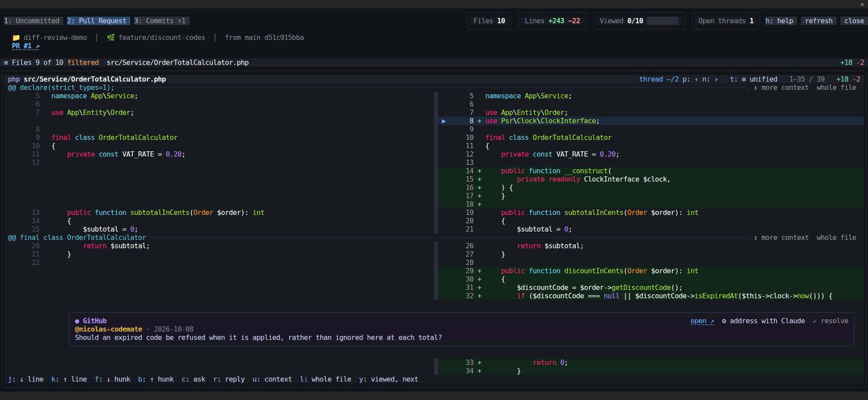
Task: Click the Open threads 1 counter
Action: (726, 21)
